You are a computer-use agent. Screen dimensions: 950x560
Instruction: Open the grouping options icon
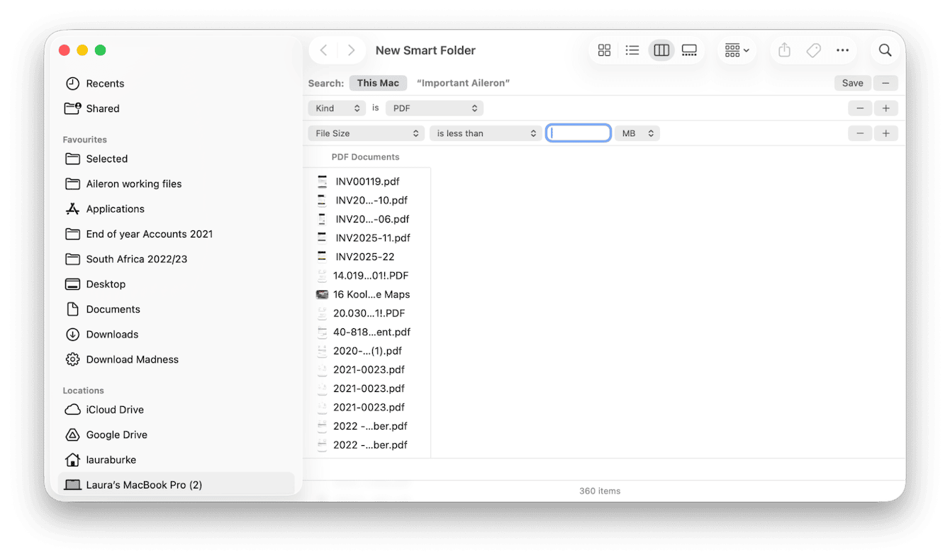[735, 50]
